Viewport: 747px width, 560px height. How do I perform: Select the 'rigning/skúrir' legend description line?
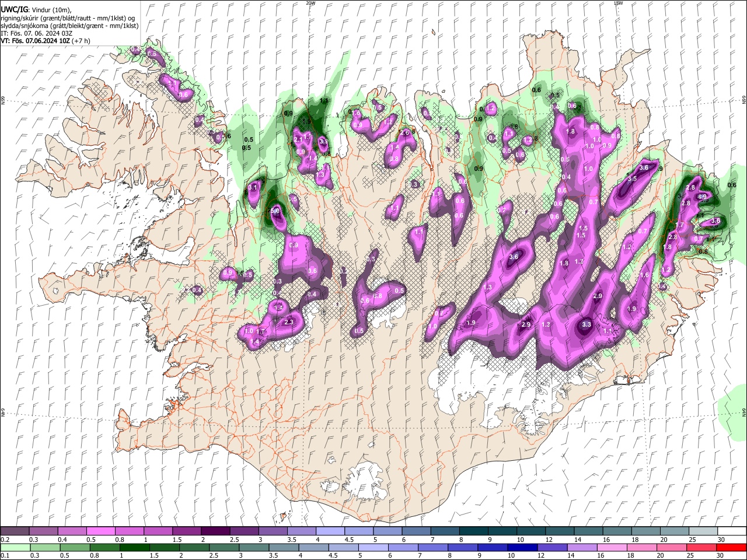point(68,18)
